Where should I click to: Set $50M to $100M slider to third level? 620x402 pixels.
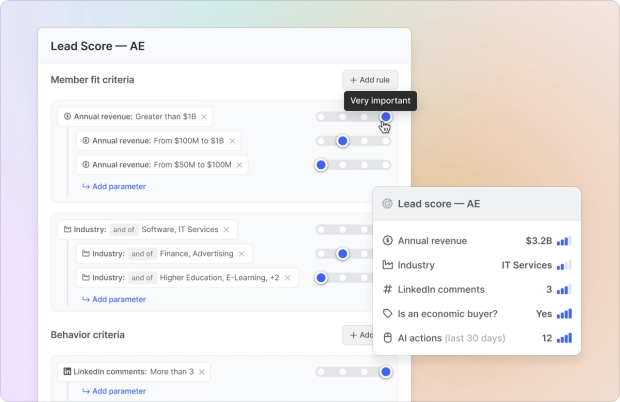tap(364, 165)
